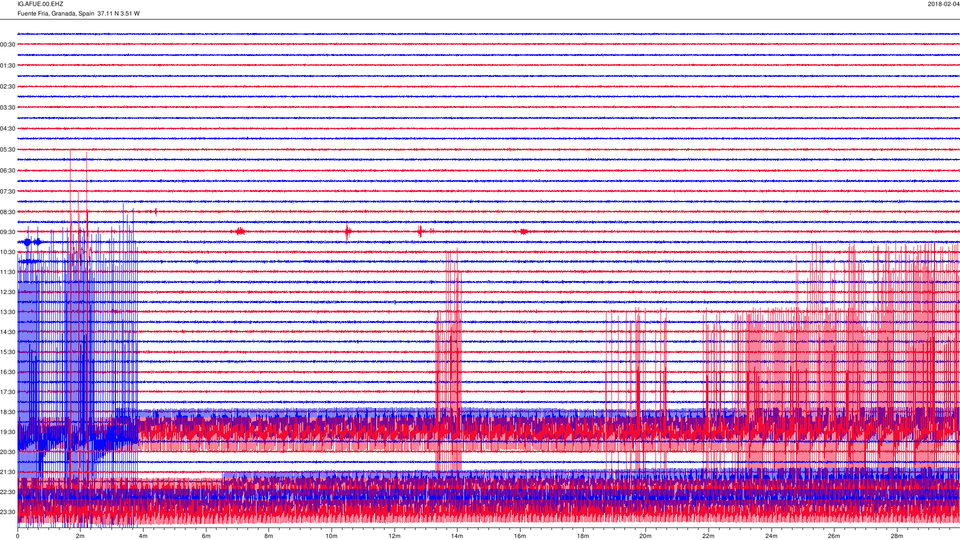The image size is (960, 540).
Task: Select the 26m axis tick label
Action: 833,536
